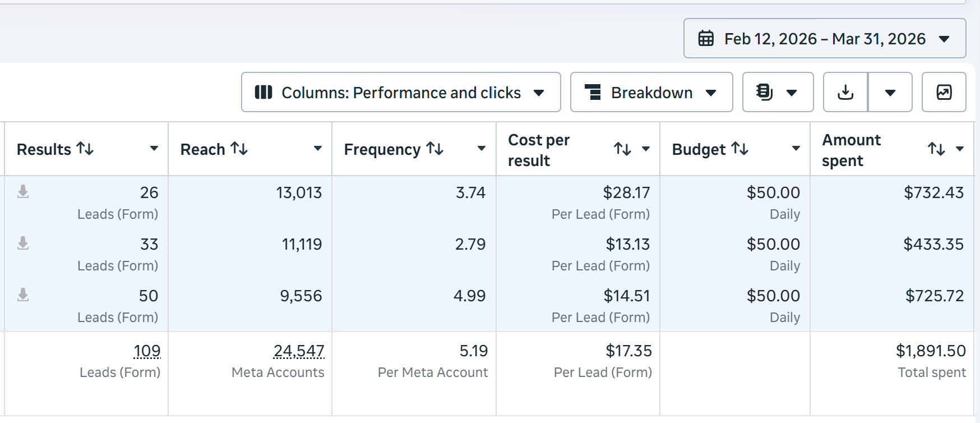Sort by Frequency column arrows
Image resolution: width=980 pixels, height=423 pixels.
(435, 149)
